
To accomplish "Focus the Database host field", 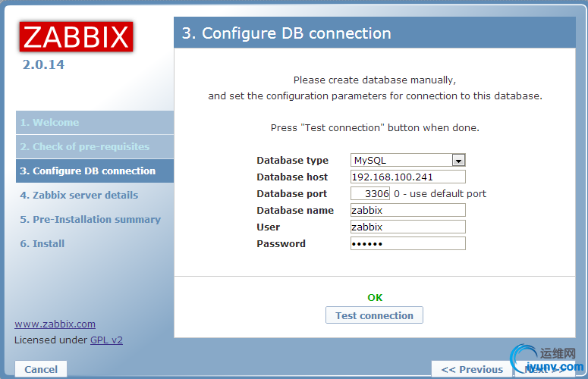I will [x=407, y=177].
